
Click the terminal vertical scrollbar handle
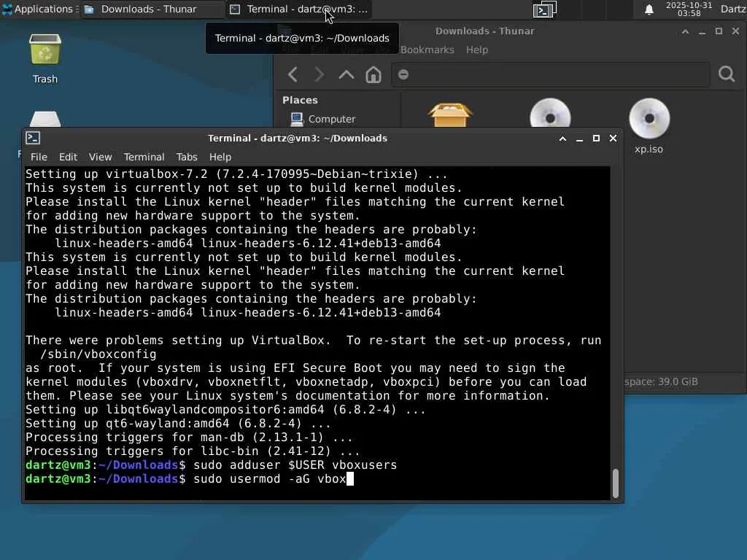[x=616, y=483]
